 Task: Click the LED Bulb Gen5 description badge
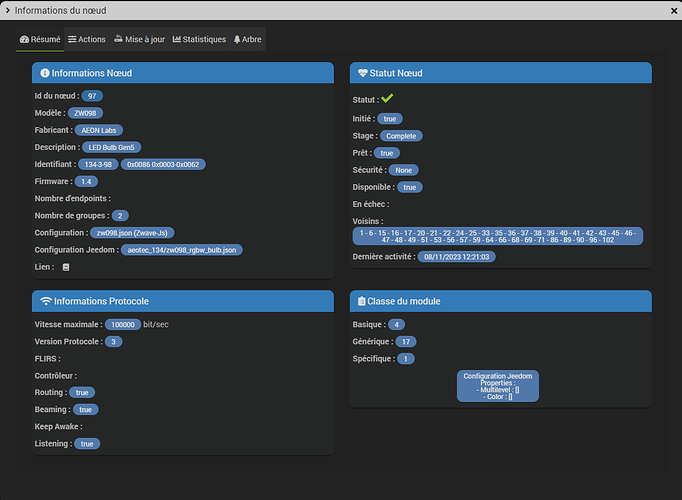112,147
